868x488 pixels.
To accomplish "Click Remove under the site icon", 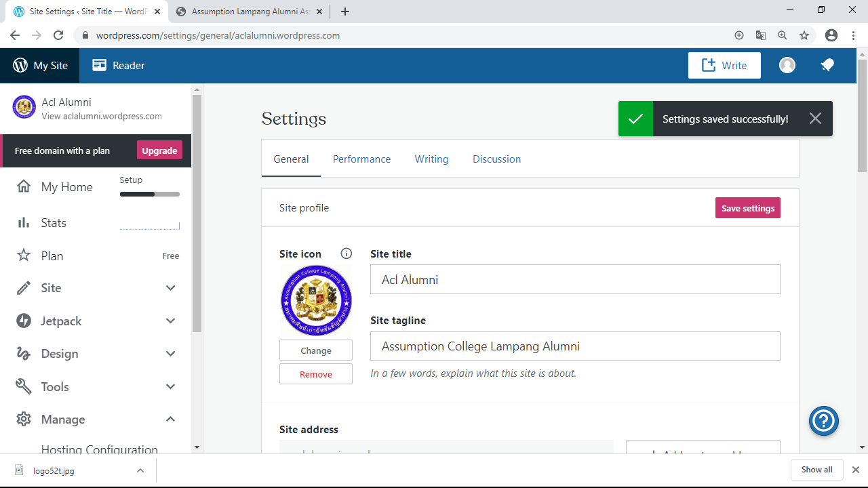I will [x=316, y=374].
